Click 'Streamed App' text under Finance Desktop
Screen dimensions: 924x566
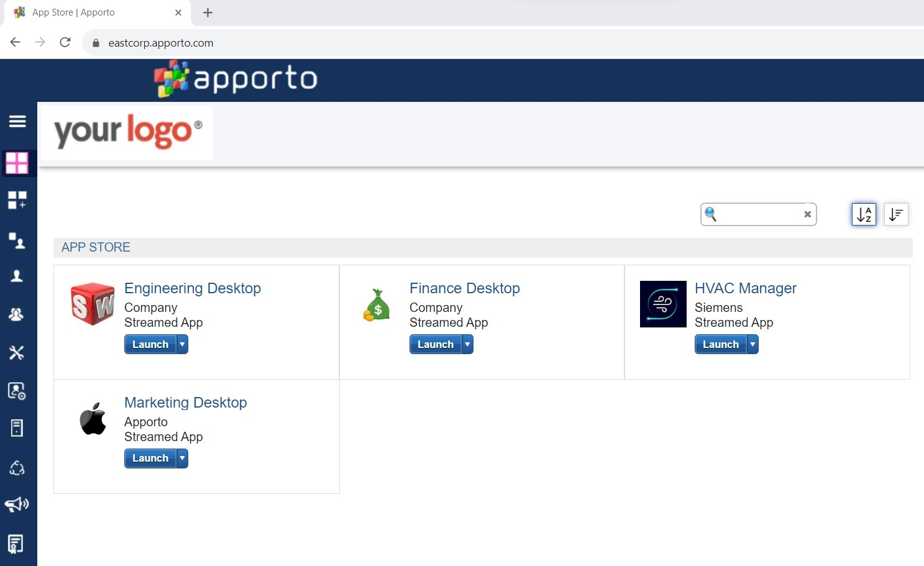(x=449, y=322)
